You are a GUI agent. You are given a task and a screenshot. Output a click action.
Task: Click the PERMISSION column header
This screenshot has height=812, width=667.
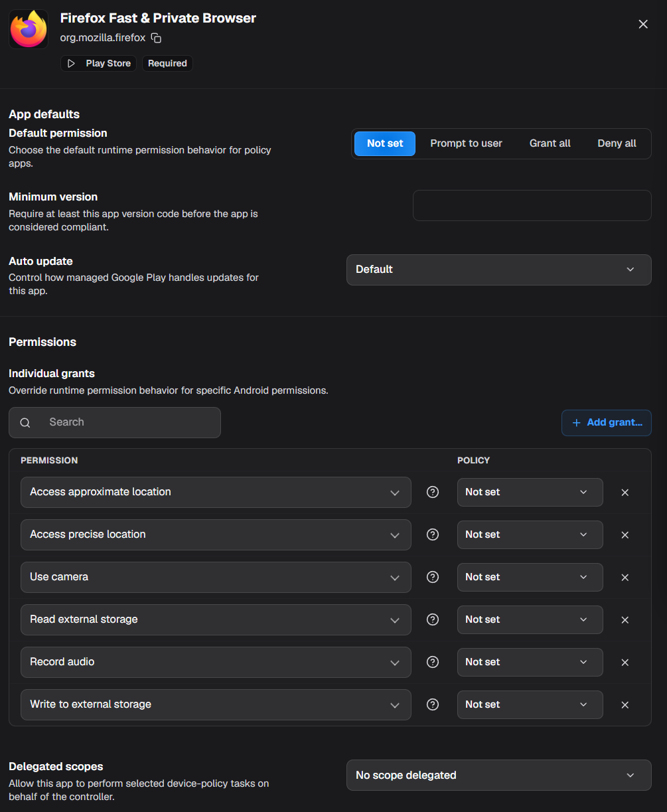pos(49,460)
